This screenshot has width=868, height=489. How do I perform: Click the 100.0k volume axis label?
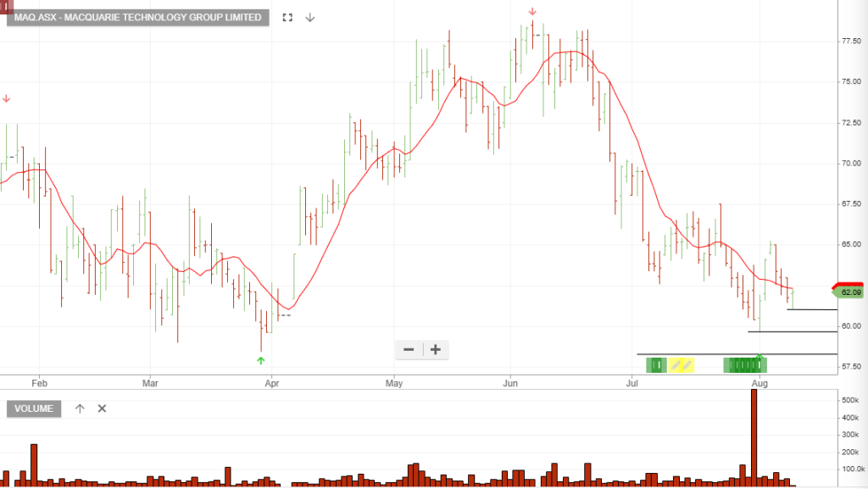click(x=853, y=469)
